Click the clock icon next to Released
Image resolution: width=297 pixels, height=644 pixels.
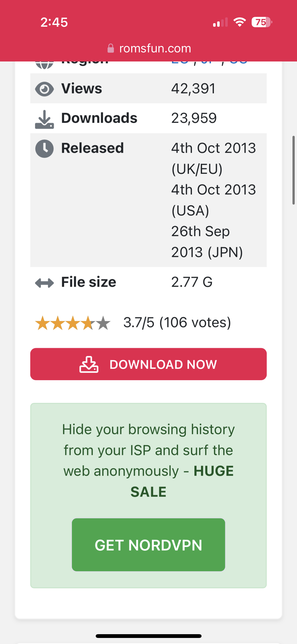pos(44,148)
